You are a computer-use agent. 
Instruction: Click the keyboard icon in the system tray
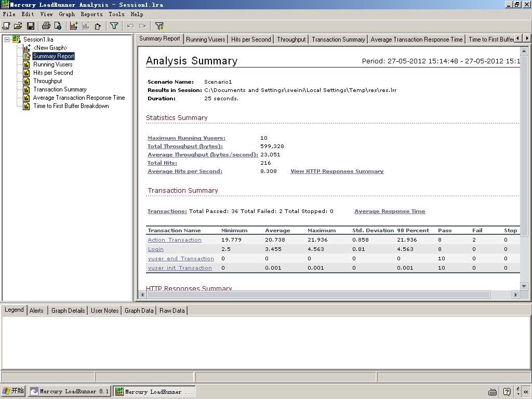click(x=493, y=392)
